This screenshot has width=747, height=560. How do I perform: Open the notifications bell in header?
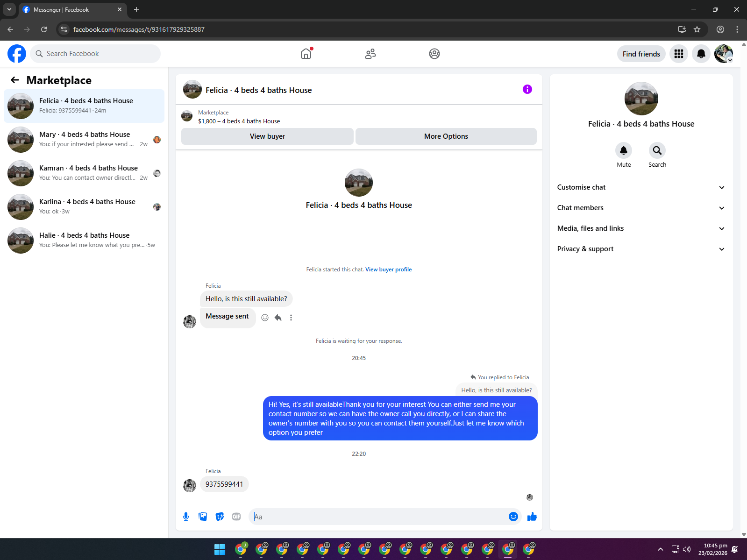(x=701, y=54)
